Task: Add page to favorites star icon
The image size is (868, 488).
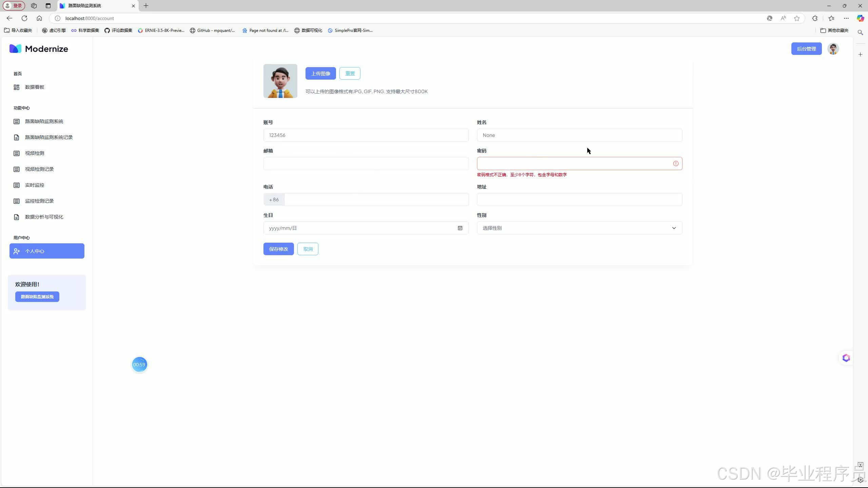Action: tap(796, 18)
